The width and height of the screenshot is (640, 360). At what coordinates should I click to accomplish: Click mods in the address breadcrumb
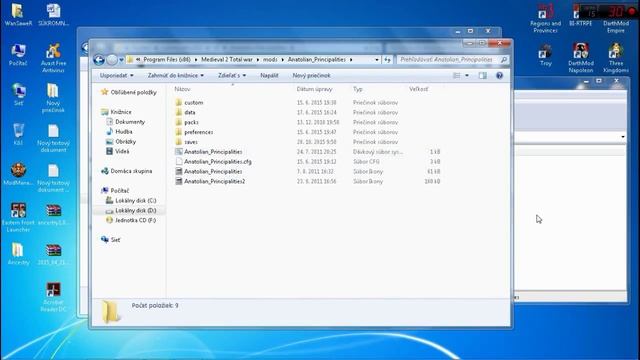click(x=270, y=60)
